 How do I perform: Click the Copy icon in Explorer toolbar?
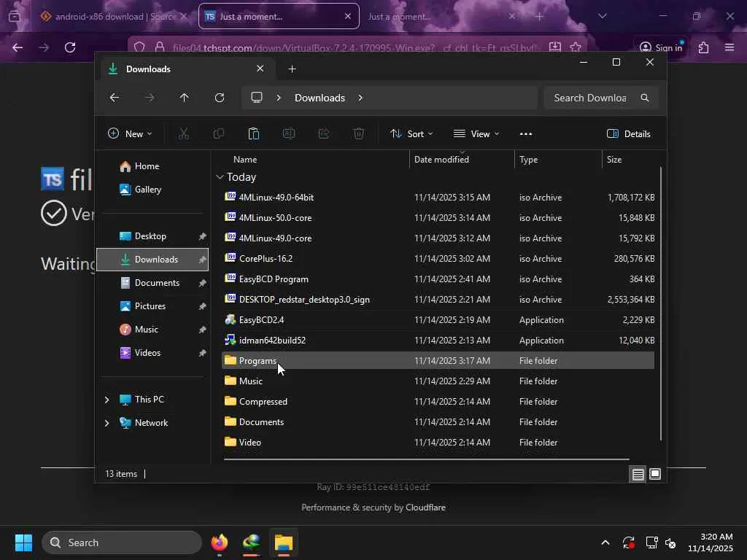(219, 134)
